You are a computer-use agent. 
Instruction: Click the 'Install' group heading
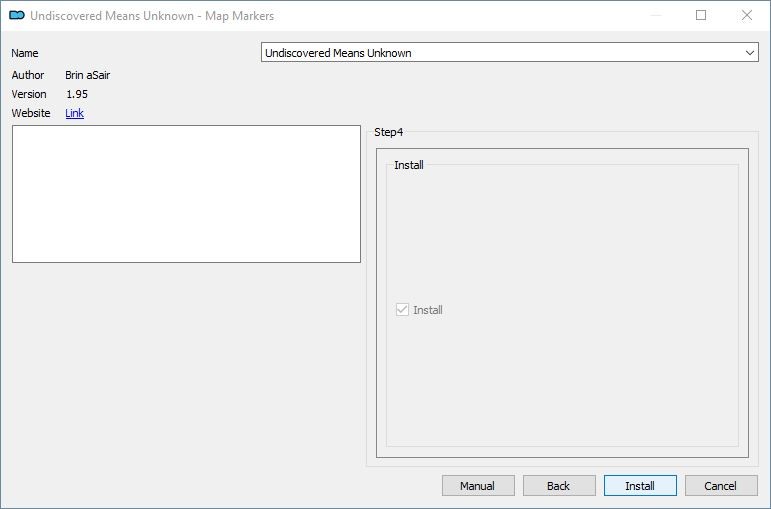409,165
